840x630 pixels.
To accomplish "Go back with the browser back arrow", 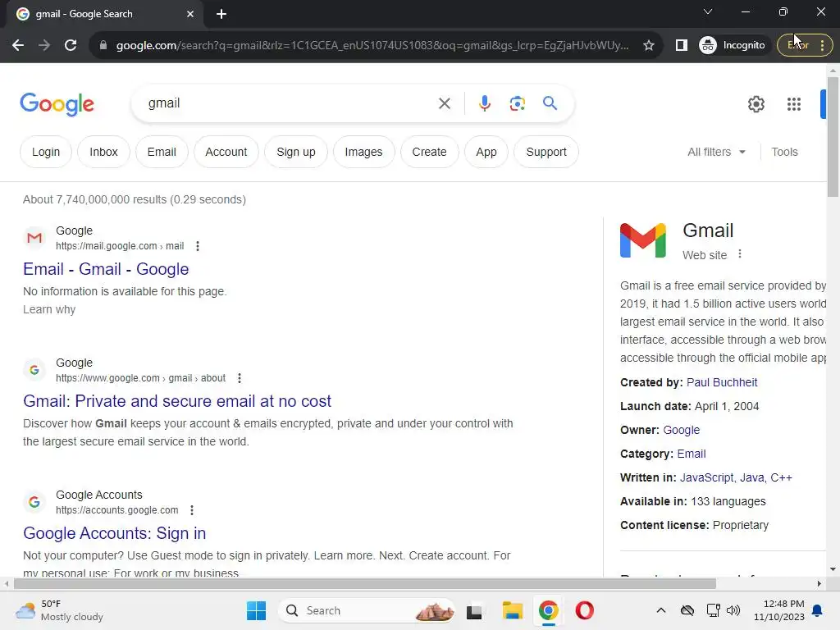I will point(18,46).
